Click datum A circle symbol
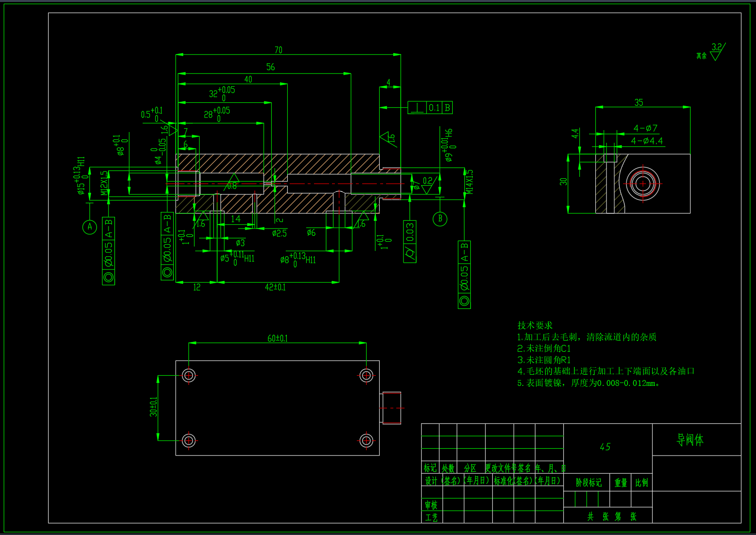Viewport: 756px width, 535px height. pos(90,227)
